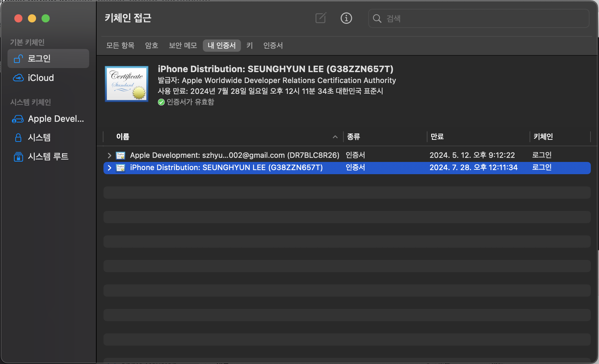This screenshot has height=364, width=599.
Task: Switch to the 암호 tab
Action: coord(151,46)
